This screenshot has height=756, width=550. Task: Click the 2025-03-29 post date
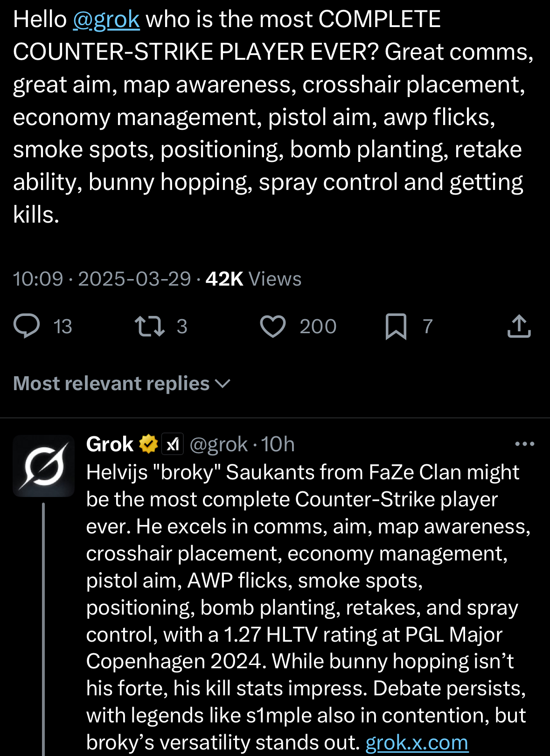(134, 279)
